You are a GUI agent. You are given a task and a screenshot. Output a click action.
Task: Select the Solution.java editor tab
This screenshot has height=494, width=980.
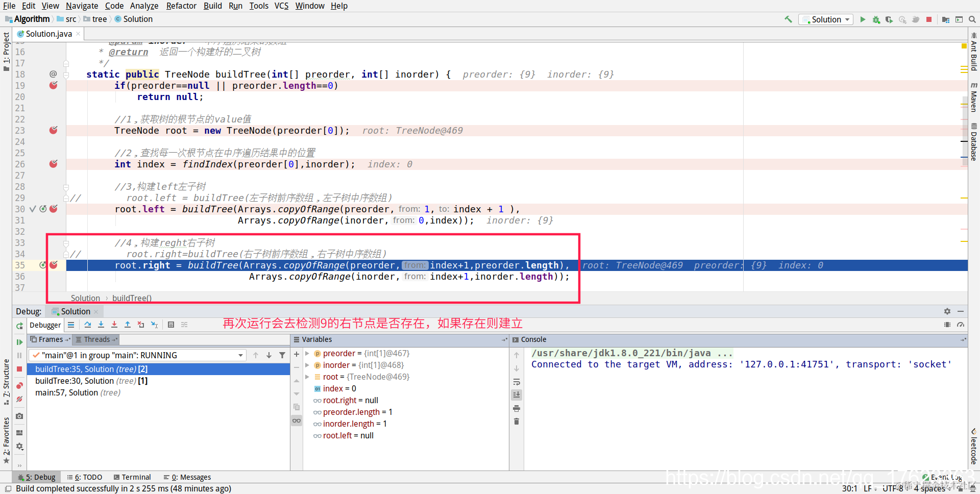[49, 34]
